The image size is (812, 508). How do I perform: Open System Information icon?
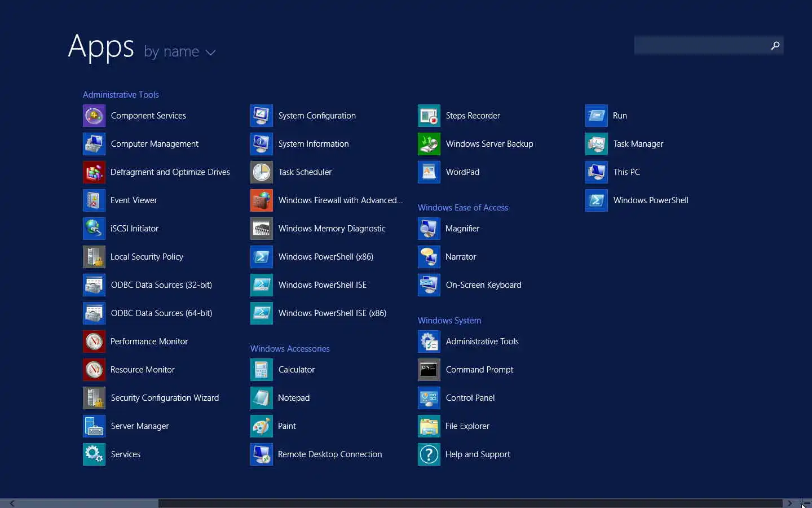click(261, 144)
